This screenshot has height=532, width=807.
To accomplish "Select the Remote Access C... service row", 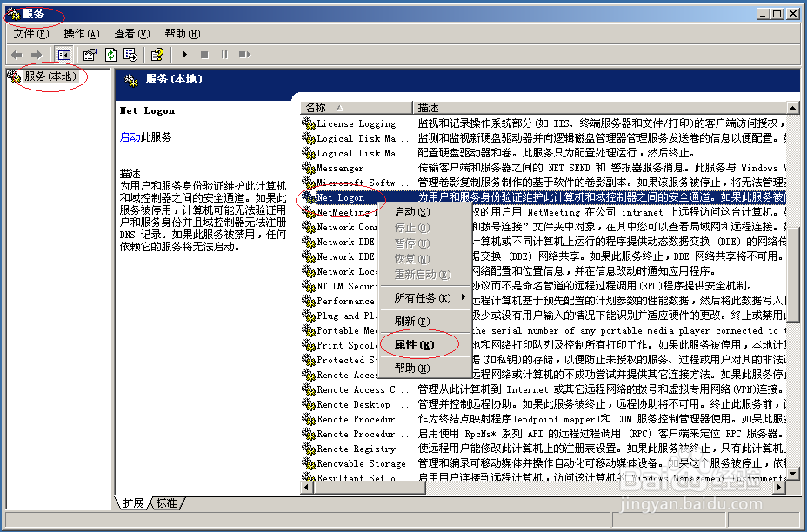I will pyautogui.click(x=544, y=389).
